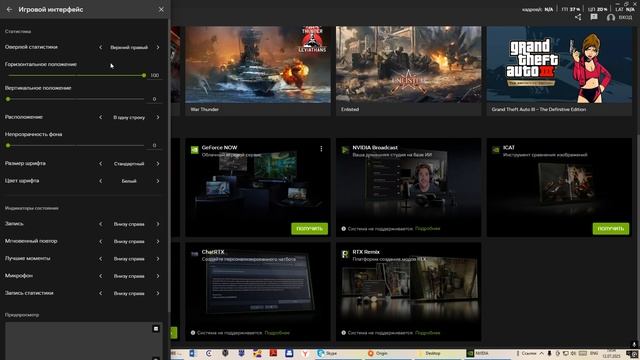Click the NVIDIA Broadcast app logo icon
The image size is (640, 360).
(345, 150)
